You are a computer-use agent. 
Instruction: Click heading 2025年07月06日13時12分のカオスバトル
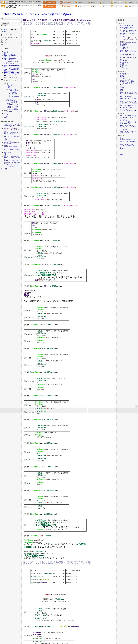(57, 24)
